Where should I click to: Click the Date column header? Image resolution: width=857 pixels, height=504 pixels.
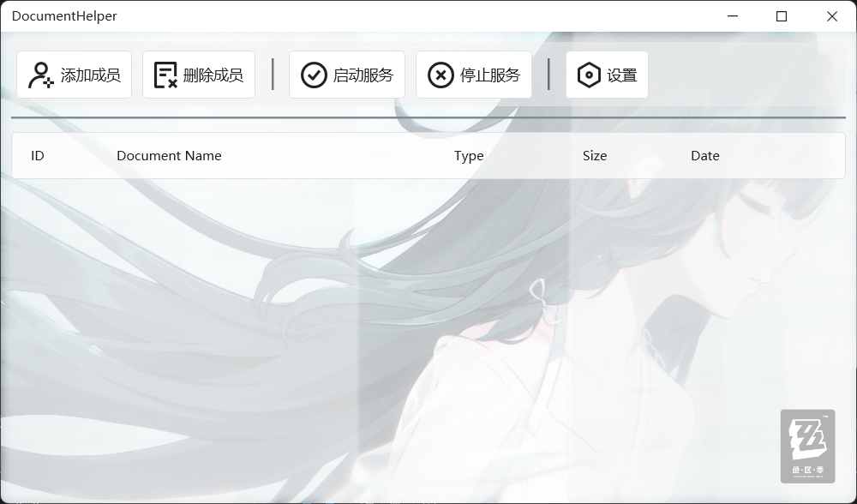(x=705, y=156)
